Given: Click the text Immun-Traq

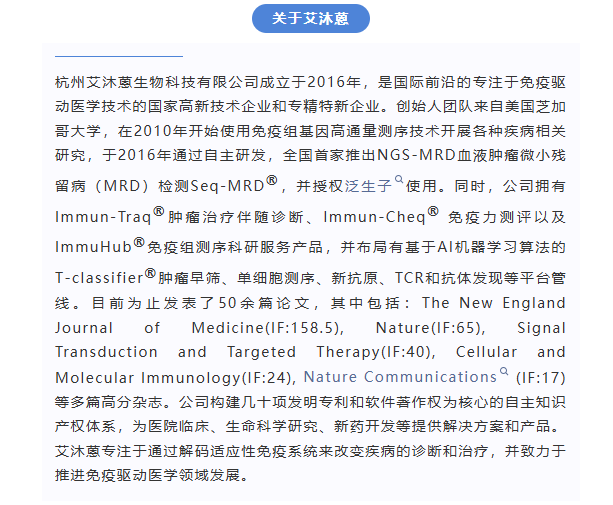Looking at the screenshot, I should click(103, 217).
